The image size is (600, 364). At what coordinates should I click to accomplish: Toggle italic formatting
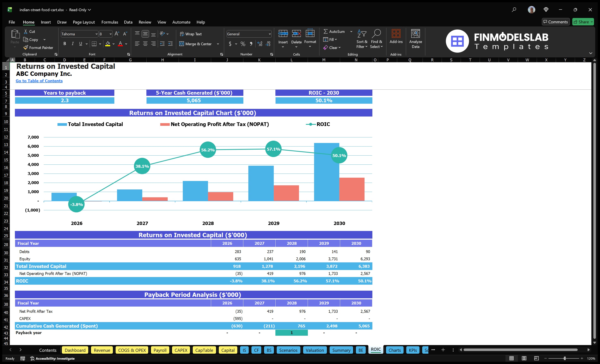(72, 44)
